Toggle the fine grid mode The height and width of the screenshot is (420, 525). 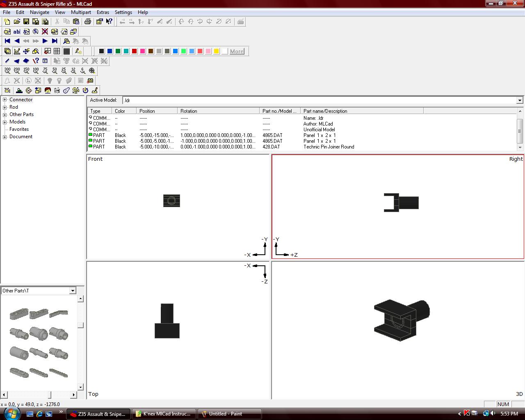pyautogui.click(x=66, y=51)
